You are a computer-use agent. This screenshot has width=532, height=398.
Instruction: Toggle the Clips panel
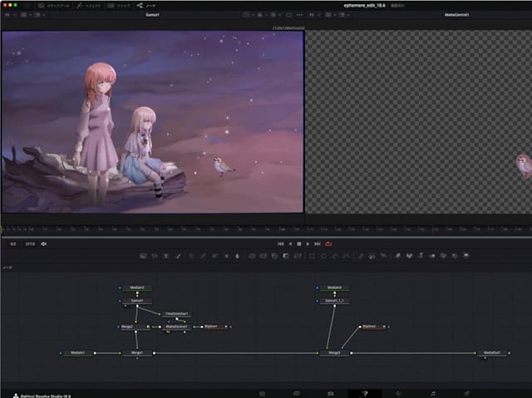pos(119,6)
